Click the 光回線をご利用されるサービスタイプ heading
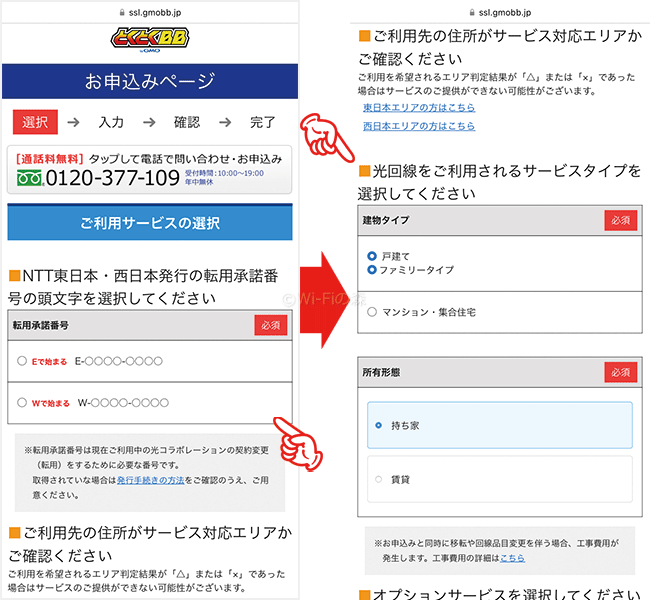 click(x=500, y=182)
